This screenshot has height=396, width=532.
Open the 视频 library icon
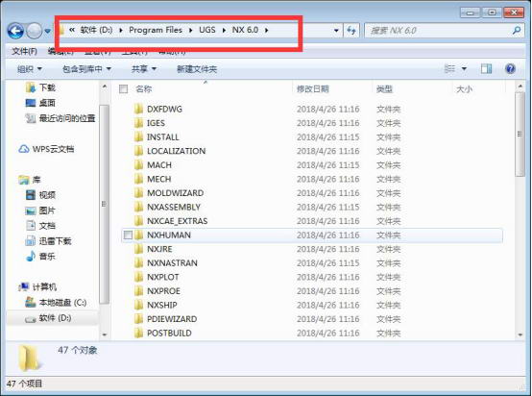[x=31, y=195]
